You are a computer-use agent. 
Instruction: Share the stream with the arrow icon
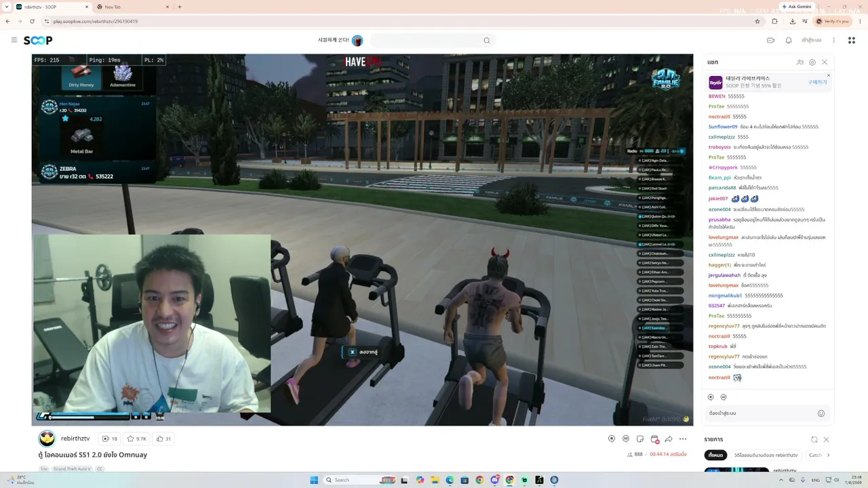pos(669,439)
